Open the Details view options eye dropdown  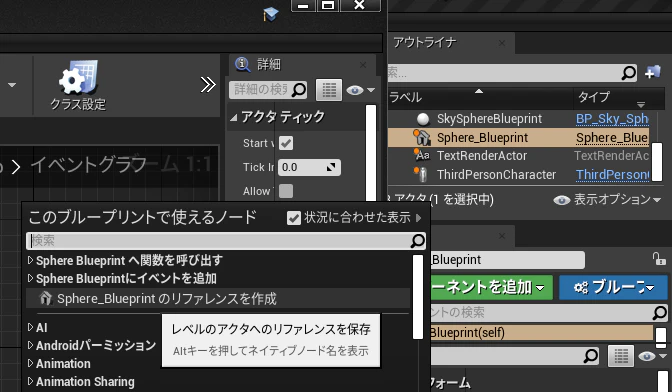point(360,90)
